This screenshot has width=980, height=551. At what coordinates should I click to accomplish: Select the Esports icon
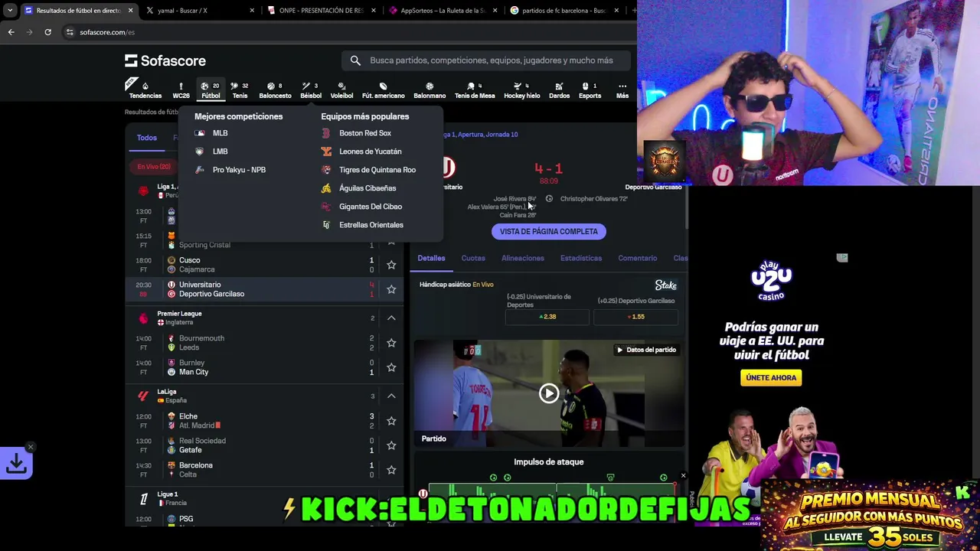590,90
